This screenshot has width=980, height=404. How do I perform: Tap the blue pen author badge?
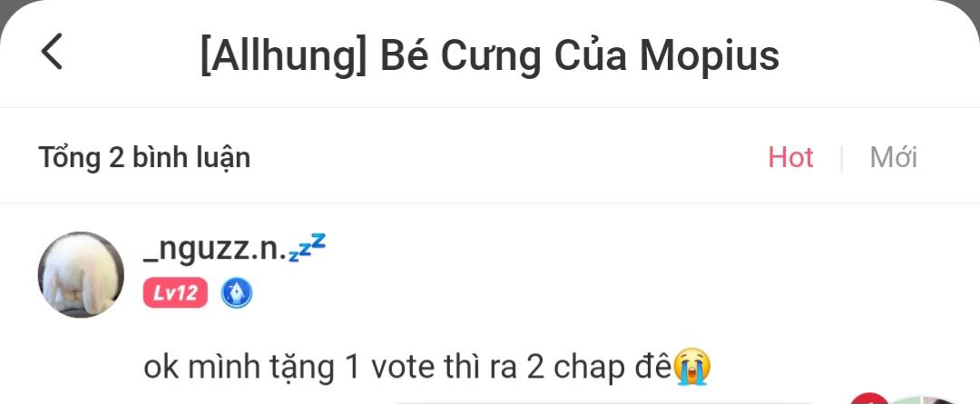(x=237, y=292)
